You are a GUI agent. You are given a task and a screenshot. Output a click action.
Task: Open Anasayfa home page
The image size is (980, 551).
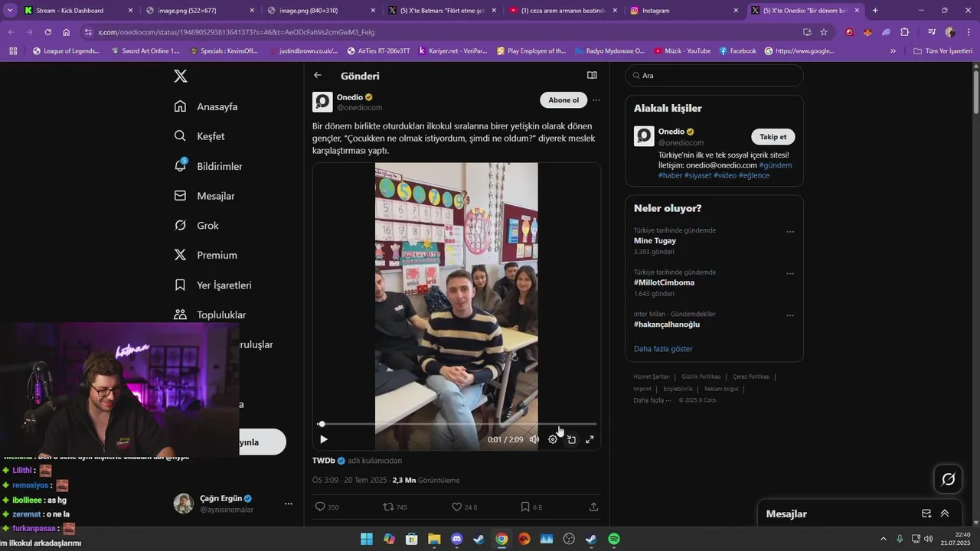206,106
